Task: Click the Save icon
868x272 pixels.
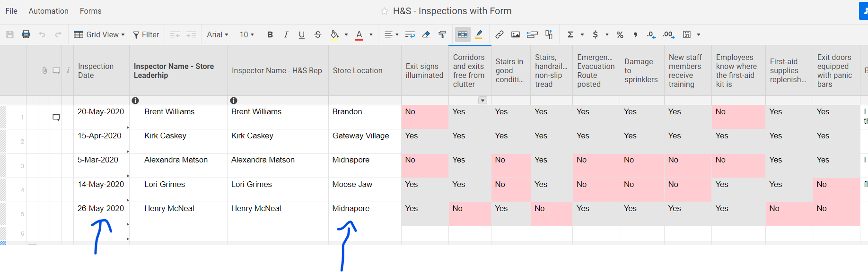Action: [10, 34]
